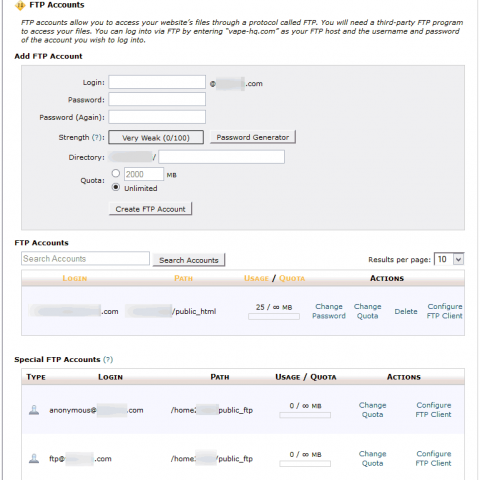480x480 pixels.
Task: Sort accounts by Login column
Action: 75,278
